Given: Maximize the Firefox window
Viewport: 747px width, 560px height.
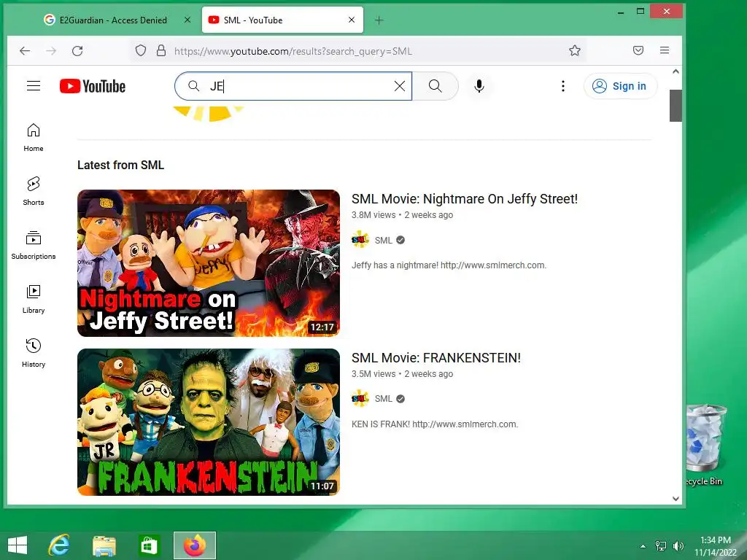Looking at the screenshot, I should [x=640, y=12].
